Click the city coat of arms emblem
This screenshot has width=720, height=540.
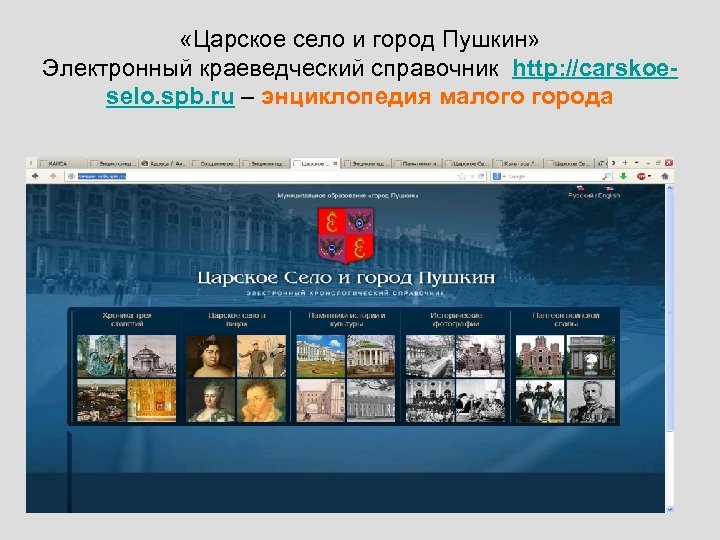pos(346,235)
